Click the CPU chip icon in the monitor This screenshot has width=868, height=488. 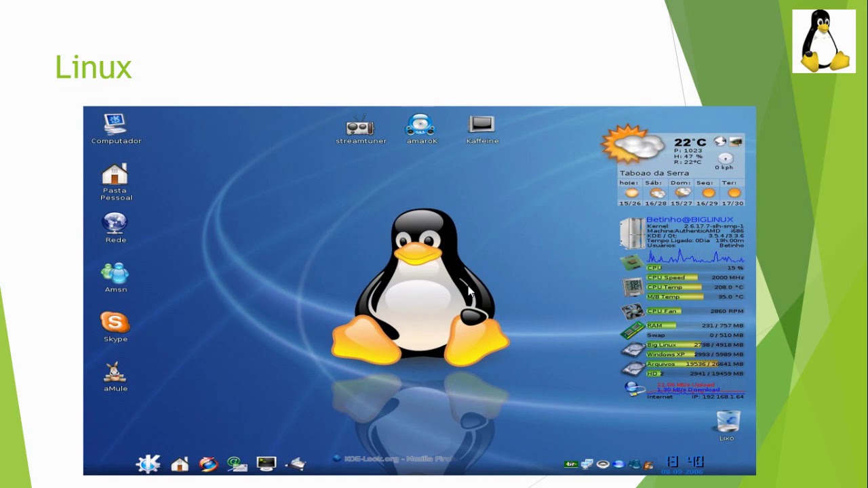point(632,263)
